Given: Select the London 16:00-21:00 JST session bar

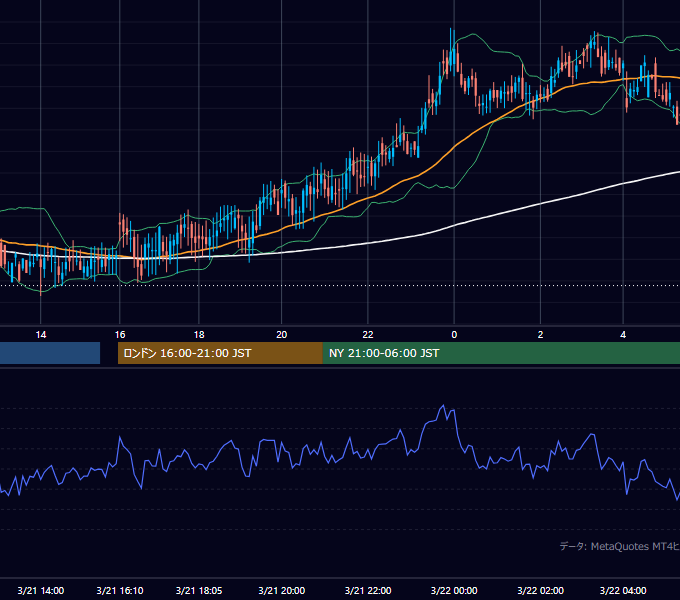Looking at the screenshot, I should click(x=220, y=353).
